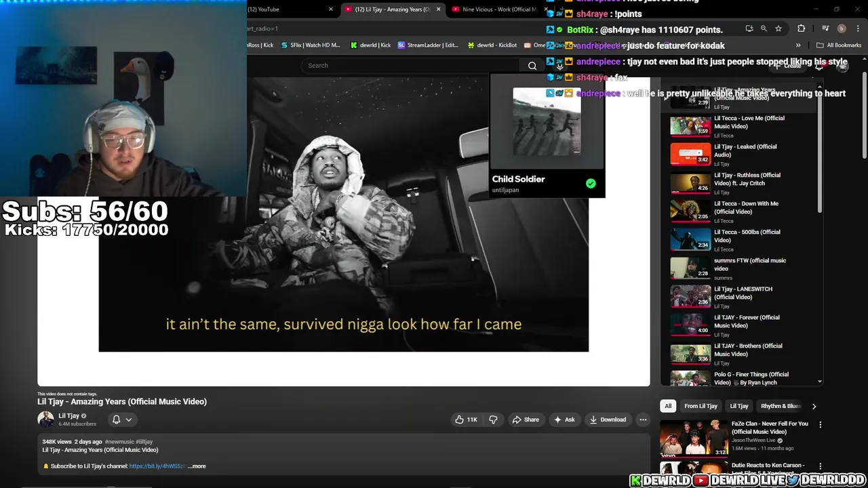Image resolution: width=868 pixels, height=488 pixels.
Task: Close the Lil Tjay Amazing Years tab
Action: (438, 9)
